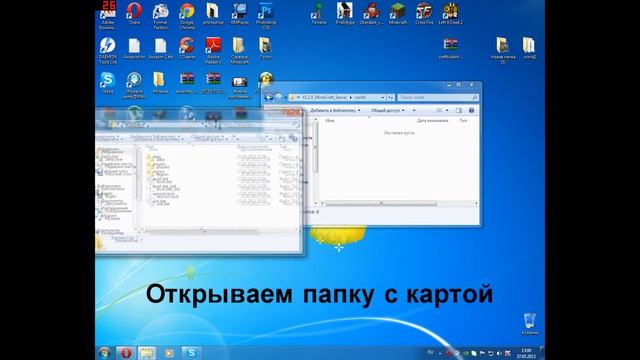Open Help in the world Explorer window

[x=471, y=110]
